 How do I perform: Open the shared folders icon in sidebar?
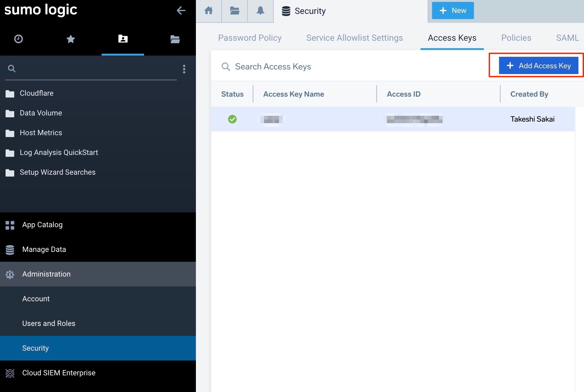click(175, 39)
